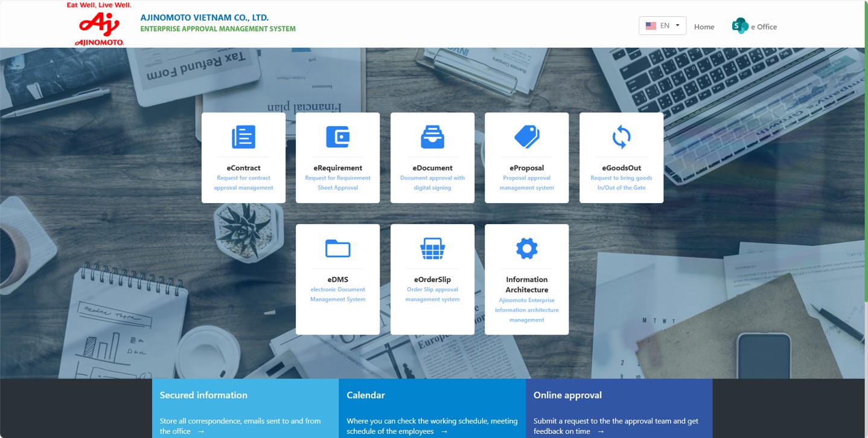Click 'Request to bring goods In/Out' description
Screen dimensions: 868x438
[621, 182]
